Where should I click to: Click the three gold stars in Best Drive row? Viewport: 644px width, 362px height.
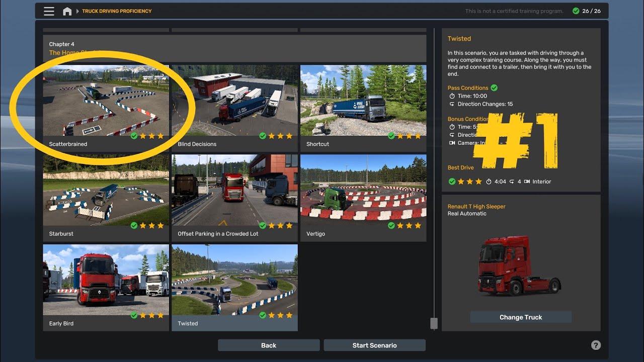pos(470,182)
